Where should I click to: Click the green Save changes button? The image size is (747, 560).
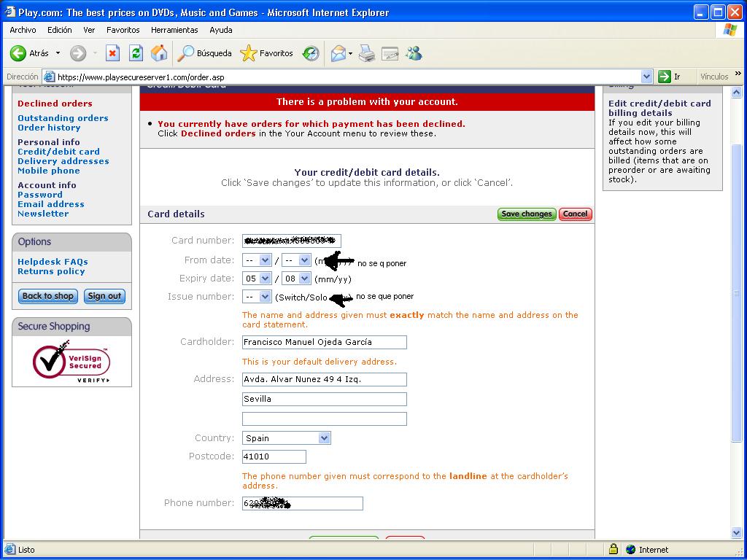527,214
